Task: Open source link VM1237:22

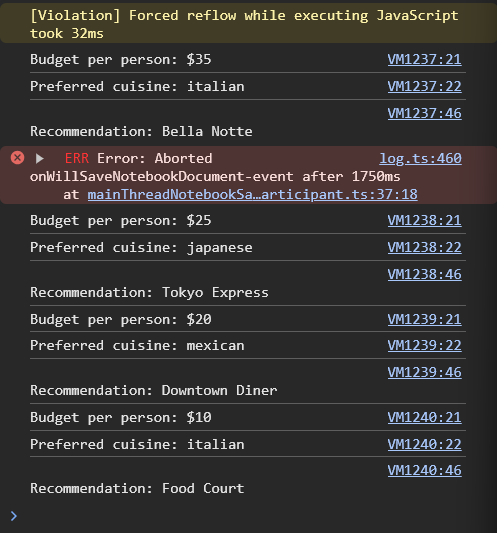Action: point(425,86)
